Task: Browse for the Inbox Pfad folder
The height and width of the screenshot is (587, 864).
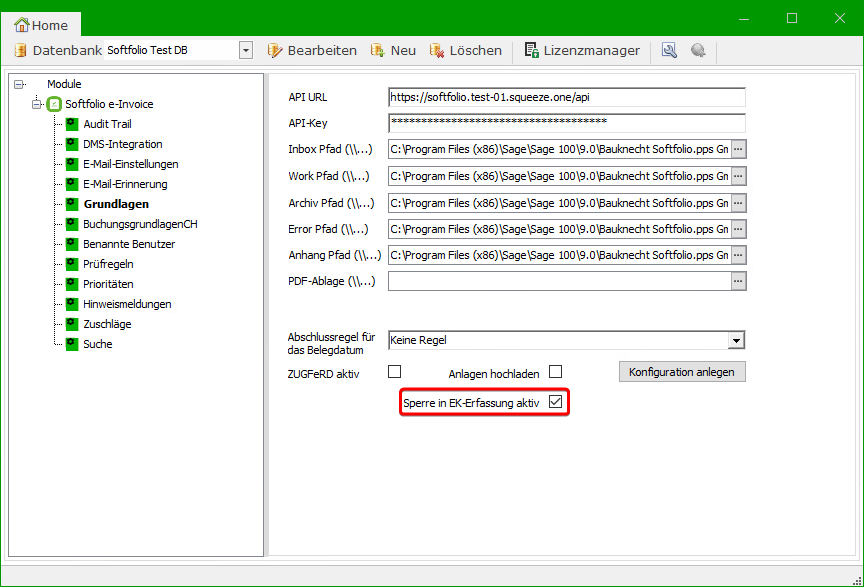Action: pos(739,149)
